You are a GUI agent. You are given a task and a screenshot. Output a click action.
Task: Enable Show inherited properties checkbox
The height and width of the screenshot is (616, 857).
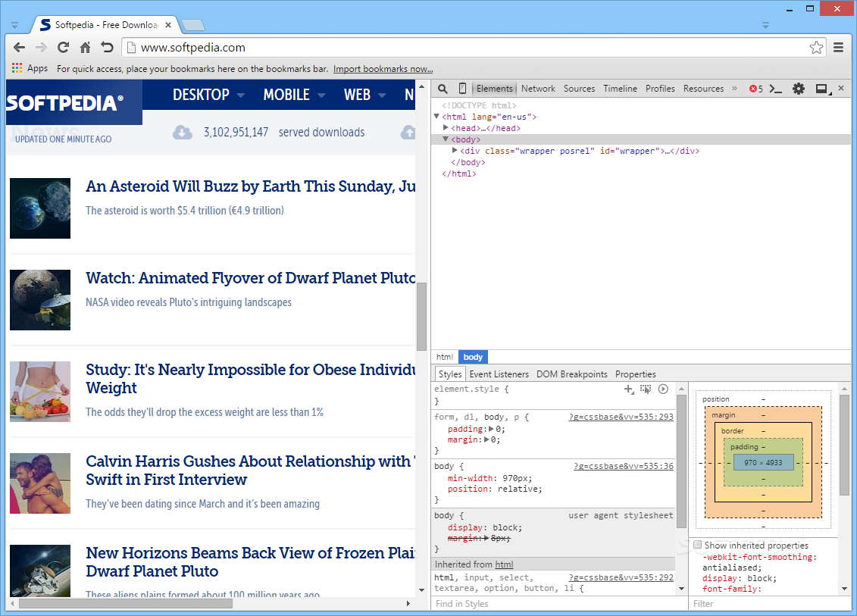tap(698, 545)
